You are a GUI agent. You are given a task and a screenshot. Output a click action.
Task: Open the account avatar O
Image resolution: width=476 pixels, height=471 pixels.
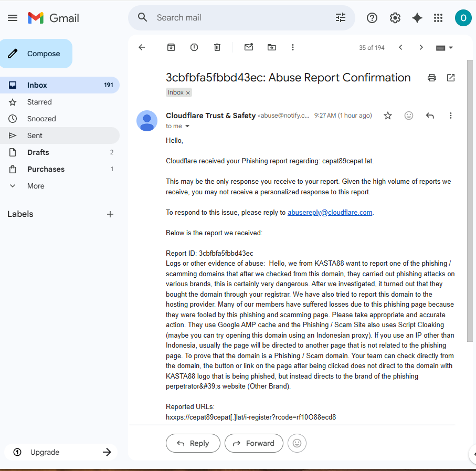[x=463, y=18]
